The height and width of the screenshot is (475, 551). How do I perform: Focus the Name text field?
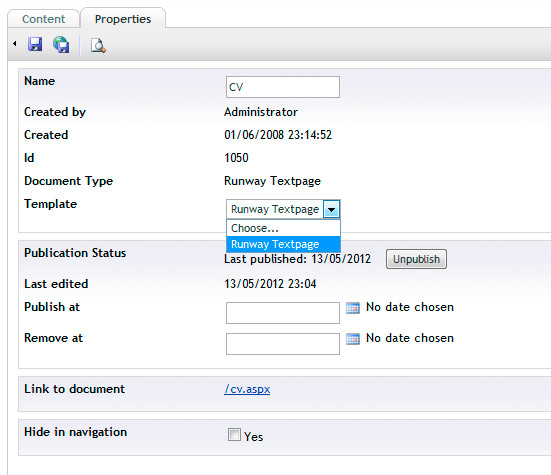pyautogui.click(x=283, y=87)
